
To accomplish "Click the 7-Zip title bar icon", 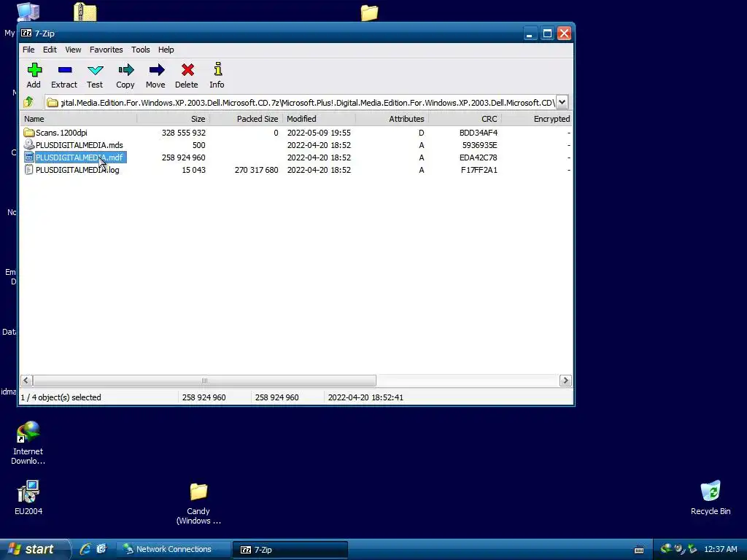I will click(26, 33).
